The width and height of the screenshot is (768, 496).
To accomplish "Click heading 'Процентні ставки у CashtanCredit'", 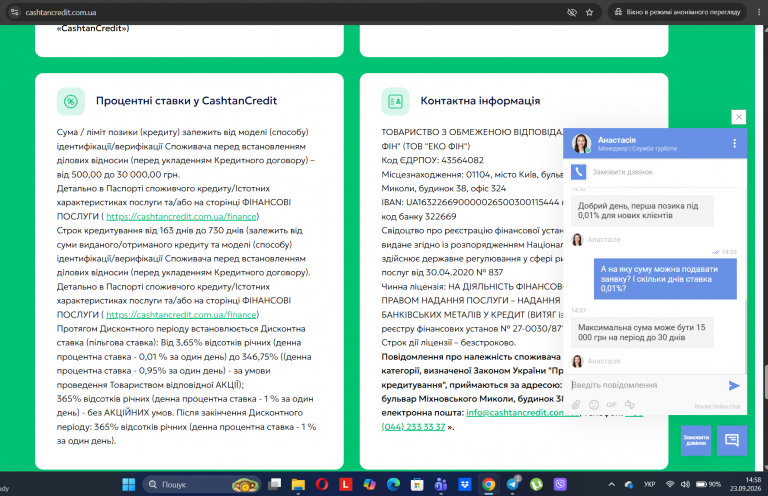I will pos(186,101).
